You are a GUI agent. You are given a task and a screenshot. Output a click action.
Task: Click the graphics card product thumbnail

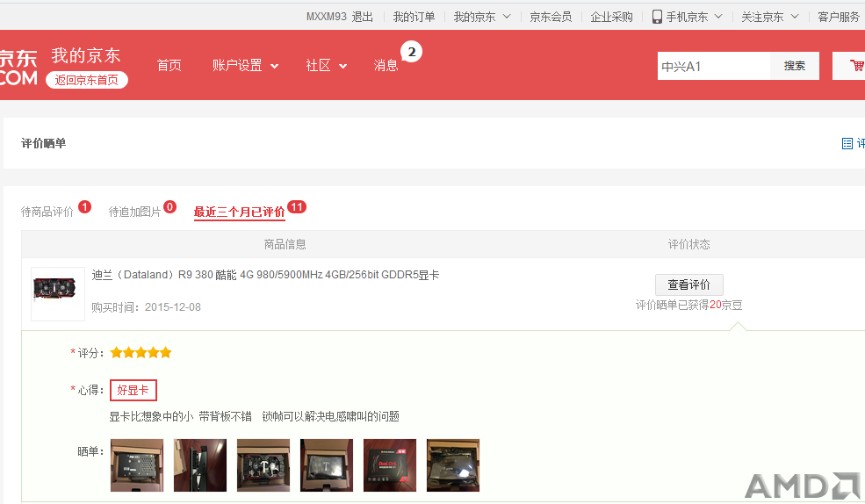coord(58,294)
